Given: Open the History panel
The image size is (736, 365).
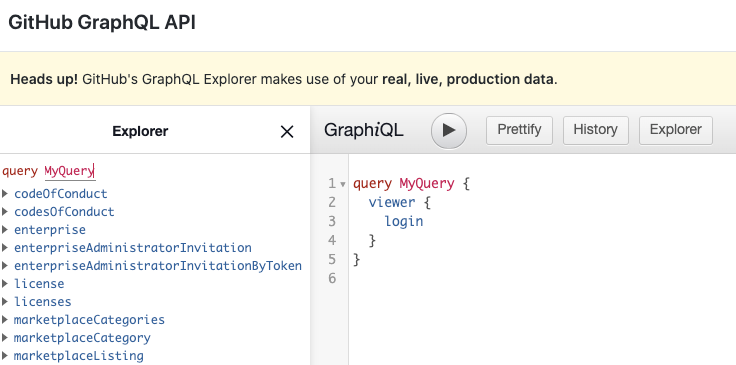Looking at the screenshot, I should click(596, 130).
